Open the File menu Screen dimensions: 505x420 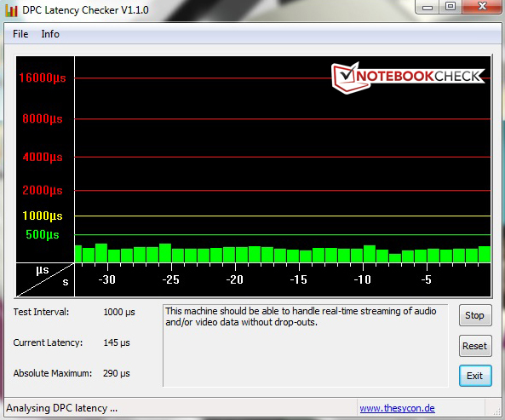tap(20, 34)
